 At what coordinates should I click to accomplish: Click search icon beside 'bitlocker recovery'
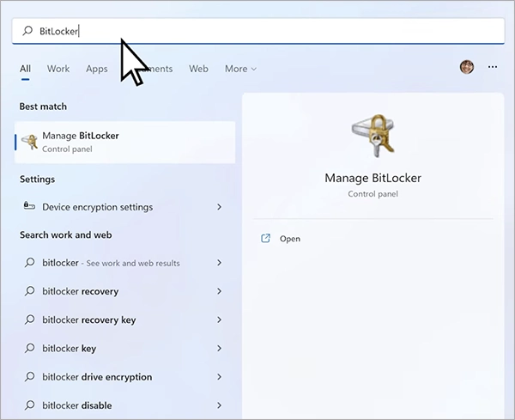coord(29,291)
